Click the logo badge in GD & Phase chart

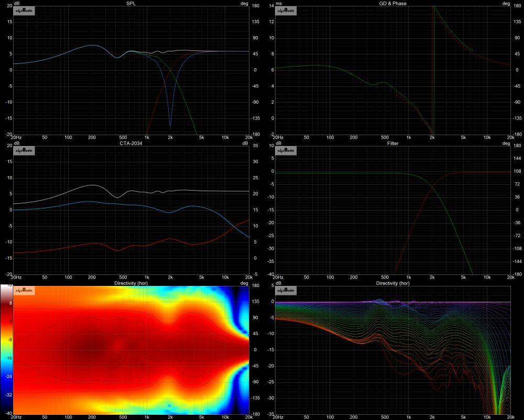coord(286,11)
